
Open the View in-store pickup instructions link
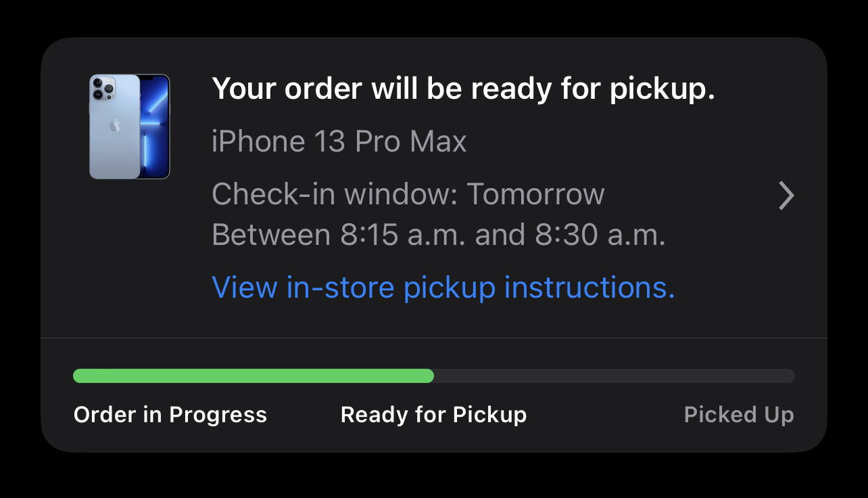point(443,288)
